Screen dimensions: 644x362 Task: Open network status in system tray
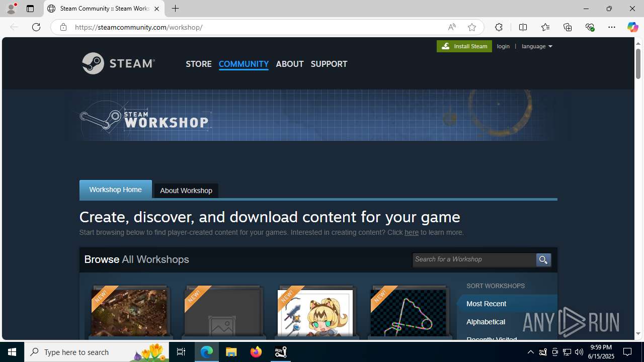click(567, 352)
